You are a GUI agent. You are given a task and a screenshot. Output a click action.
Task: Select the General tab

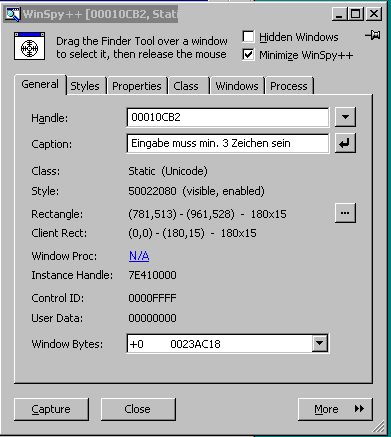click(x=40, y=84)
